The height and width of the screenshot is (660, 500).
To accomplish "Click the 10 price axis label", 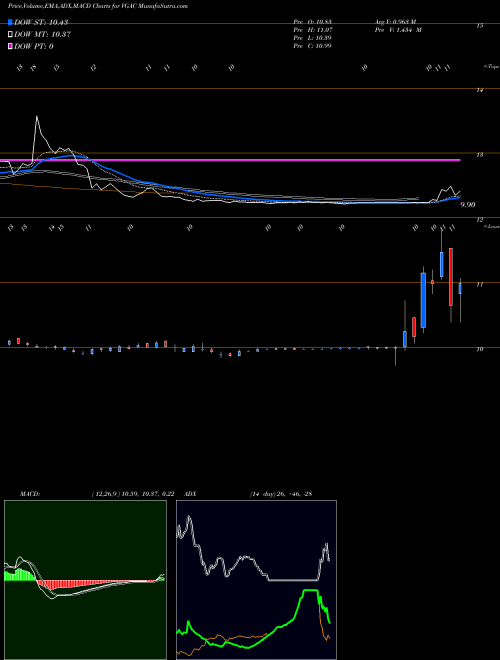I will click(479, 349).
